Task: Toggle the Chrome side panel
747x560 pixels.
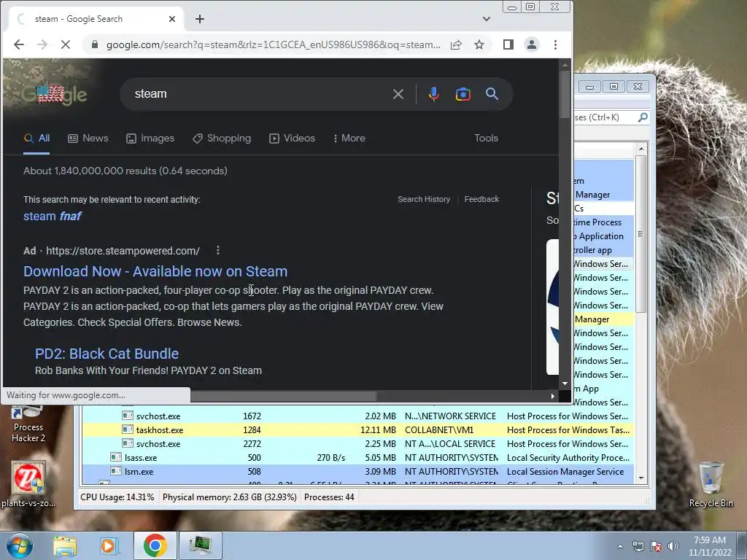Action: [508, 44]
